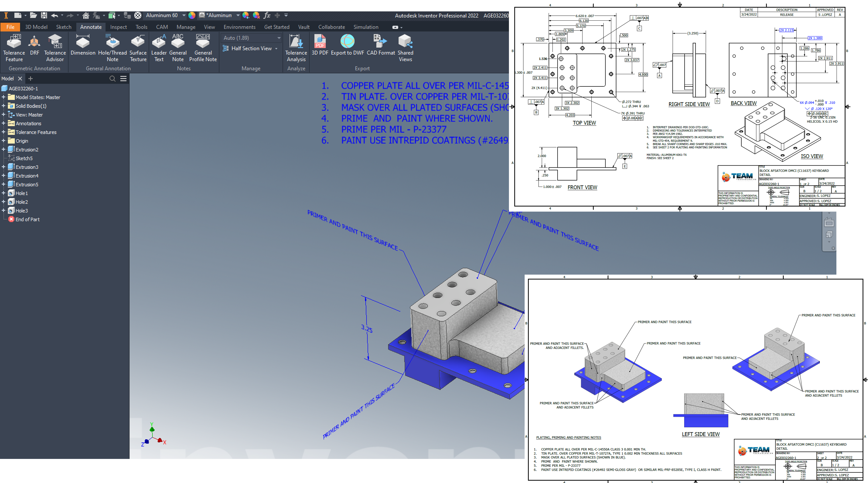This screenshot has width=868, height=483.
Task: Run Tolerance Analysis
Action: (x=296, y=48)
